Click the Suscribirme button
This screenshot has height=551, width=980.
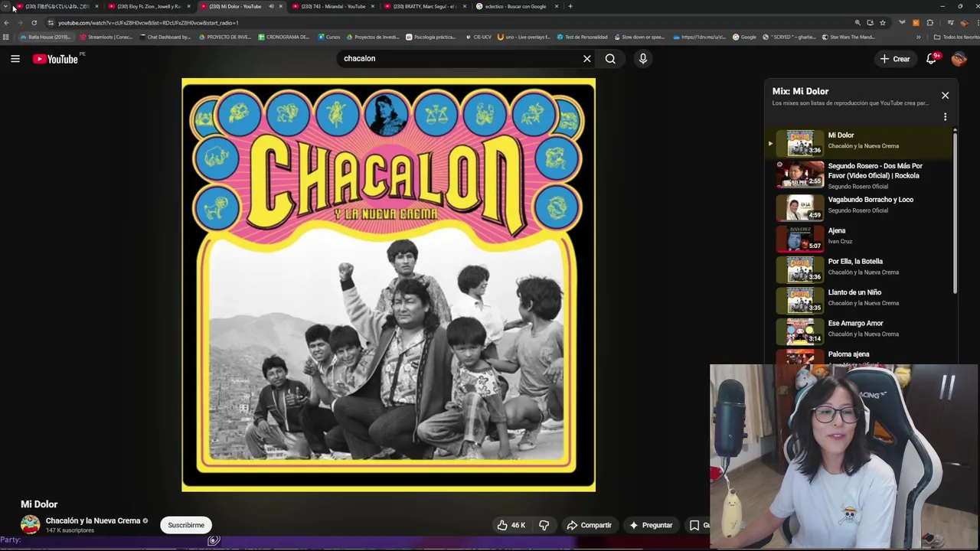tap(186, 525)
